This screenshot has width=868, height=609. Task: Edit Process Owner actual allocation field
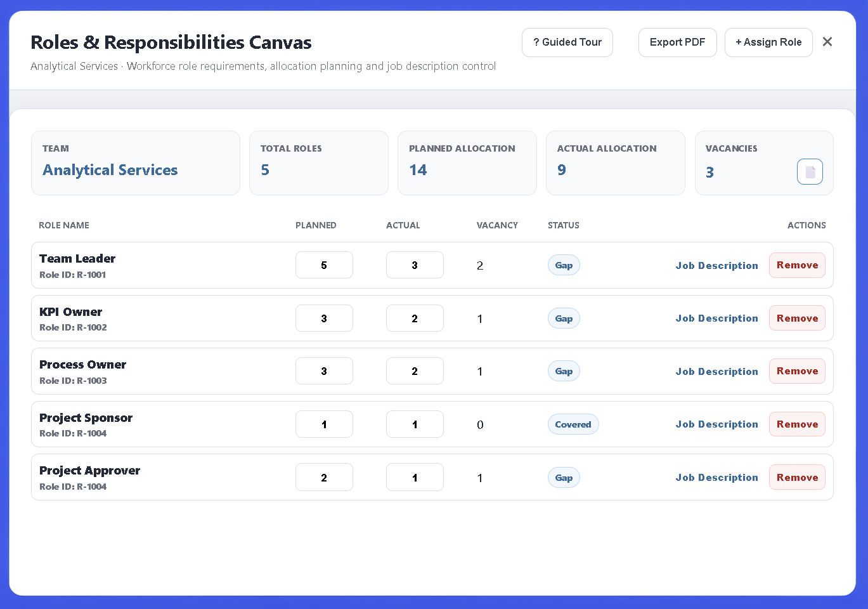tap(415, 371)
